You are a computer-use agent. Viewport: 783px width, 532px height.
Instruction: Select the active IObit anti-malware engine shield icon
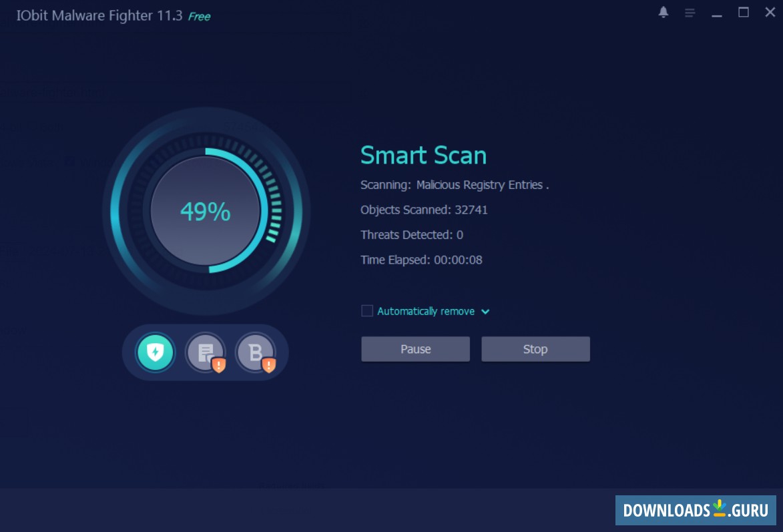[x=155, y=352]
